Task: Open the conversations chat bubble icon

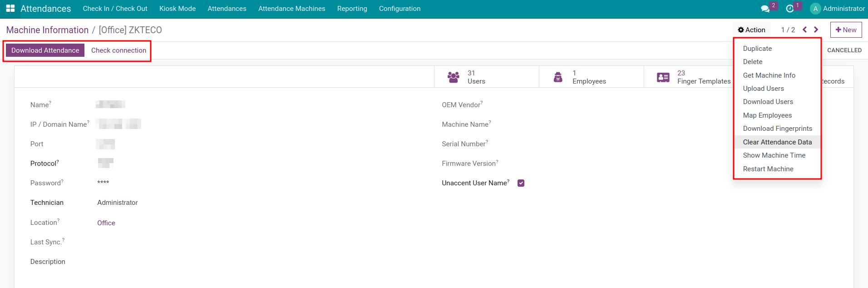Action: click(765, 9)
